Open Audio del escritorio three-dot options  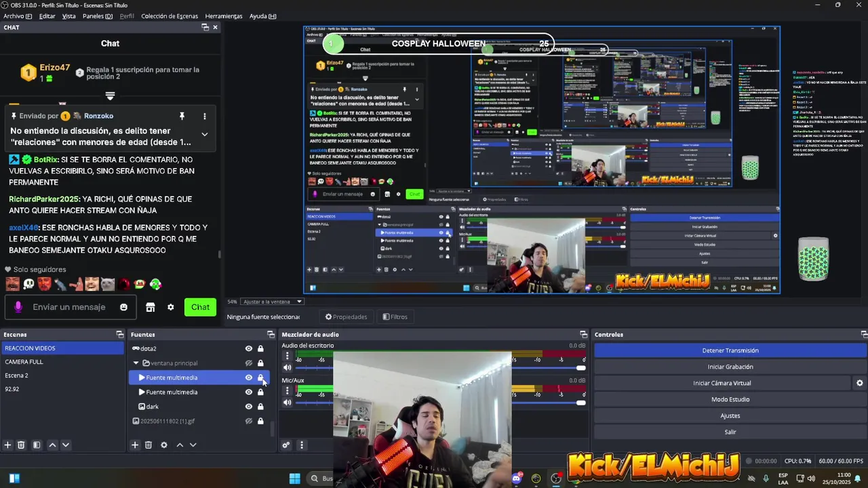(x=288, y=356)
